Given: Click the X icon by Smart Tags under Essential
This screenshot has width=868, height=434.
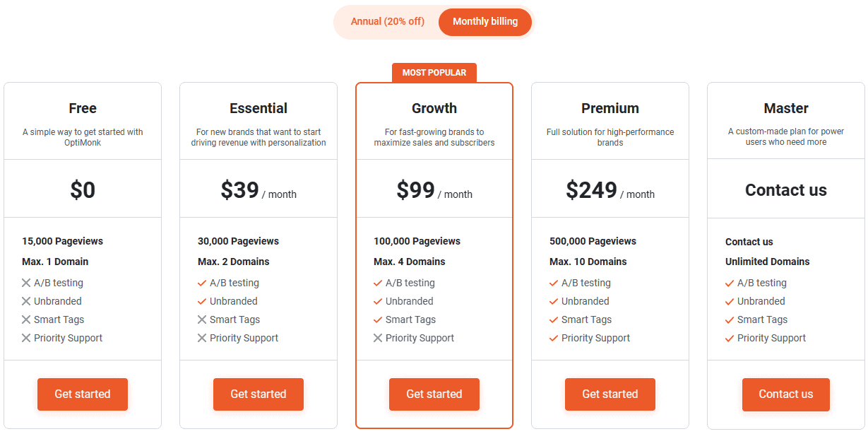Looking at the screenshot, I should click(x=201, y=319).
